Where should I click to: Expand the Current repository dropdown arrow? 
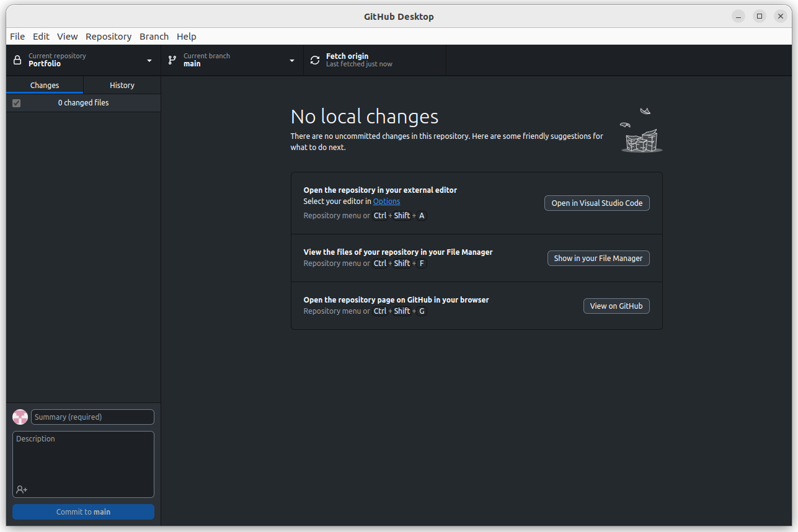(149, 60)
